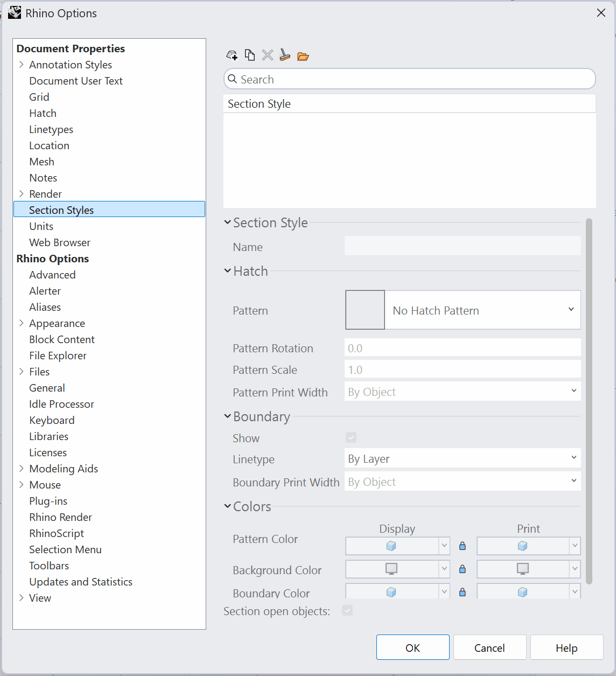This screenshot has height=676, width=616.
Task: Select Document User Text page
Action: coord(76,81)
